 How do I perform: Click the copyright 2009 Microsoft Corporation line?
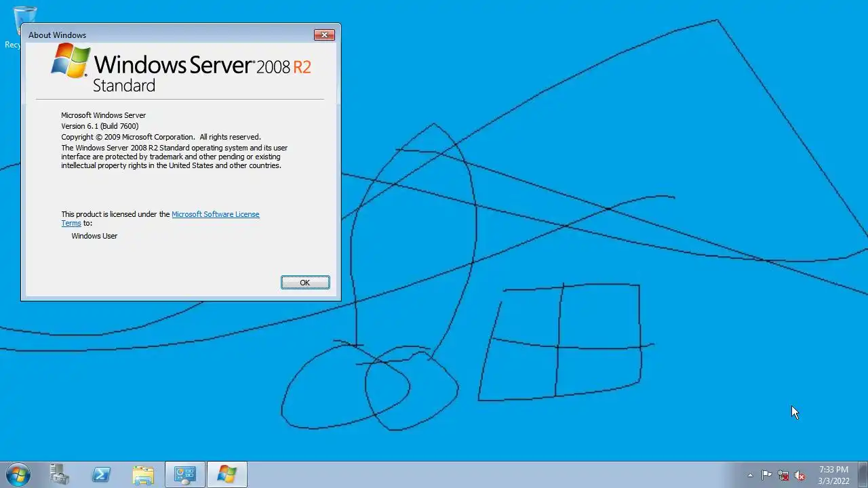coord(161,137)
